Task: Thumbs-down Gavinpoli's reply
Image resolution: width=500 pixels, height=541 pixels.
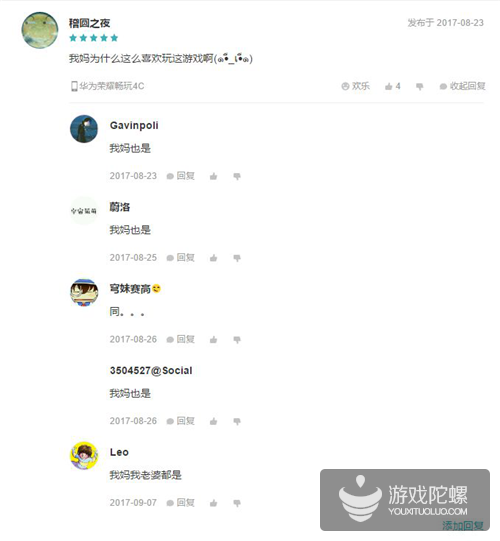Action: 237,176
